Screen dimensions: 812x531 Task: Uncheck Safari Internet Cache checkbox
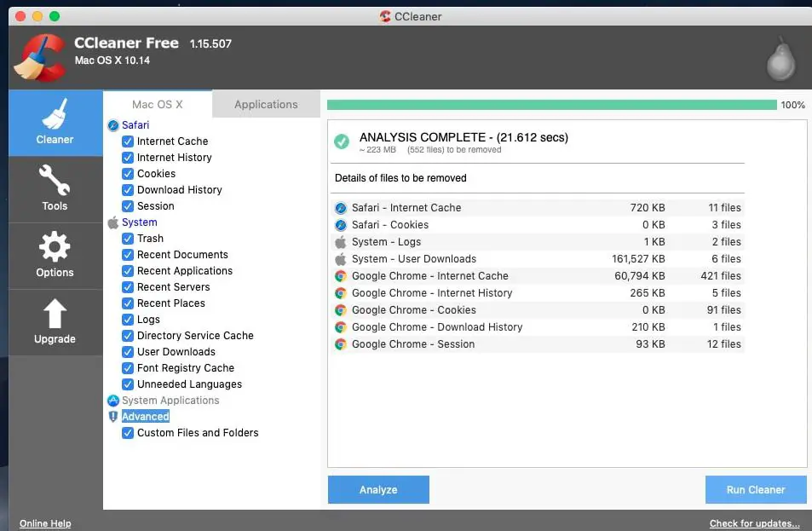point(128,141)
